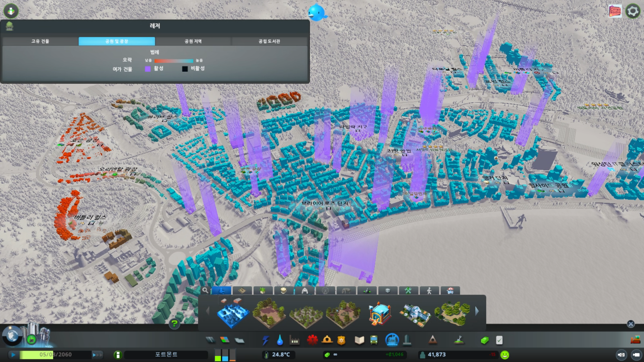644x362 pixels.
Task: Expand the city info panel button
Action: pos(118,355)
